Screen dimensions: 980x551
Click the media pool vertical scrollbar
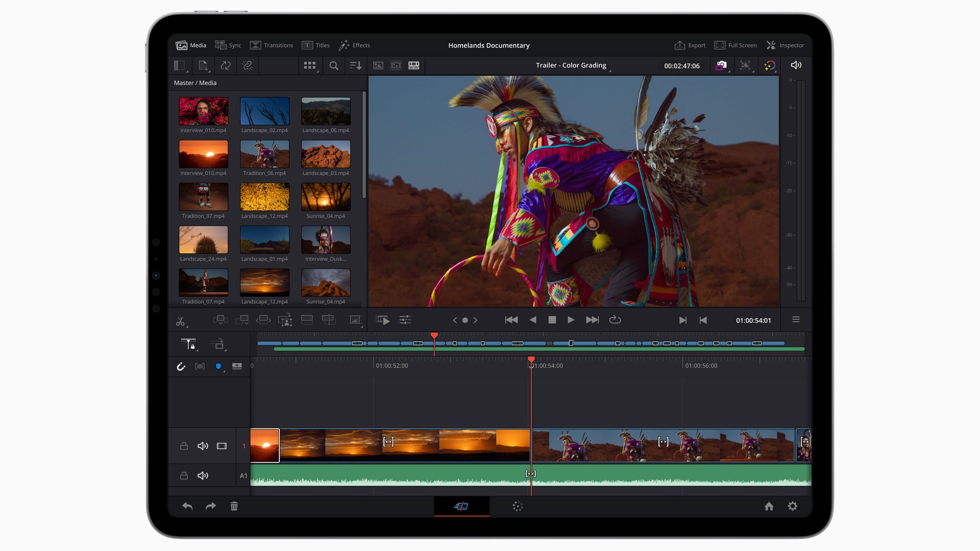click(364, 146)
